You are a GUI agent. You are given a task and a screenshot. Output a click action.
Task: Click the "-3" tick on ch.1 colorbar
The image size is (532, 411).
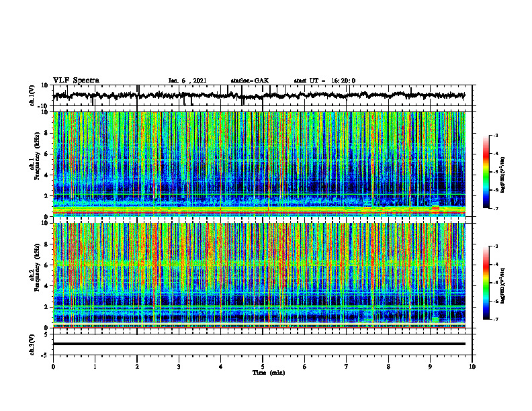click(x=496, y=136)
